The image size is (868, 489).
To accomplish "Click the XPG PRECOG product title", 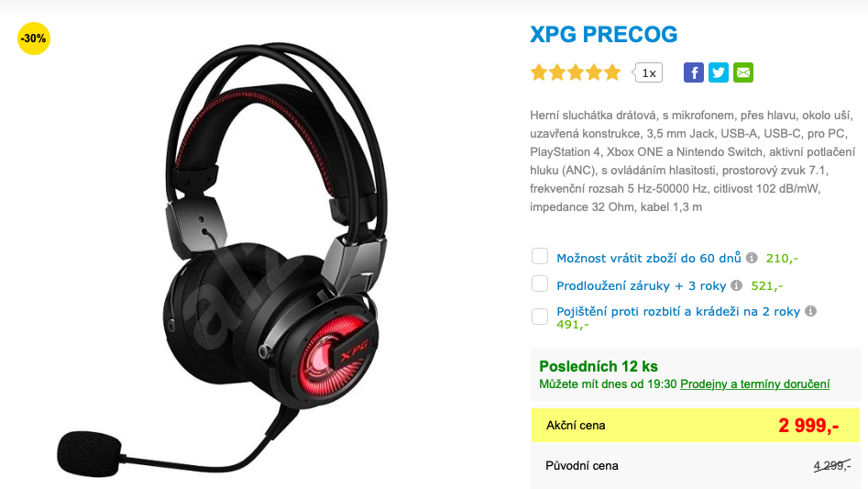I will (x=603, y=34).
